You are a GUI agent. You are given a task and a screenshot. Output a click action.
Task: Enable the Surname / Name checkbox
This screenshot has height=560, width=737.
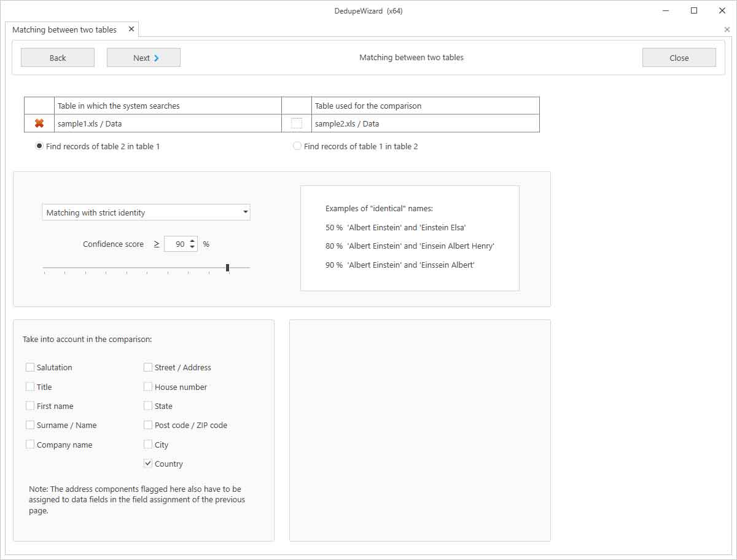click(30, 425)
